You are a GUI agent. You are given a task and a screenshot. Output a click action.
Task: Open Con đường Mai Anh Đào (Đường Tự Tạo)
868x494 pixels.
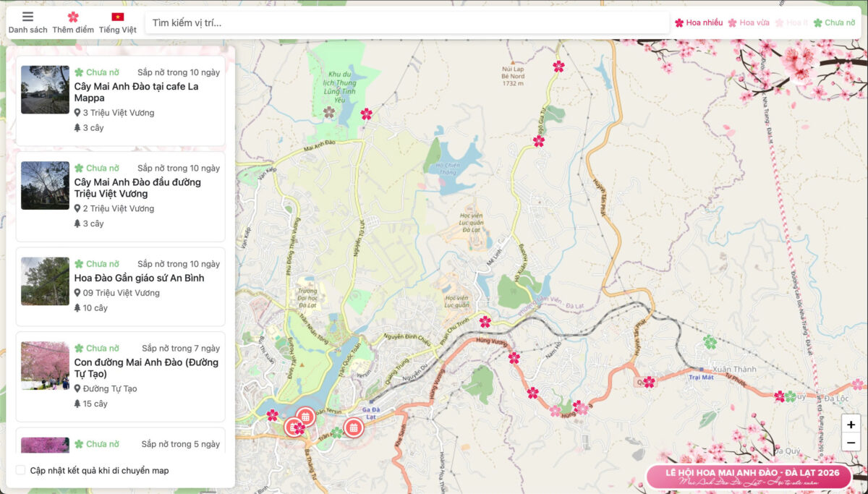[146, 367]
